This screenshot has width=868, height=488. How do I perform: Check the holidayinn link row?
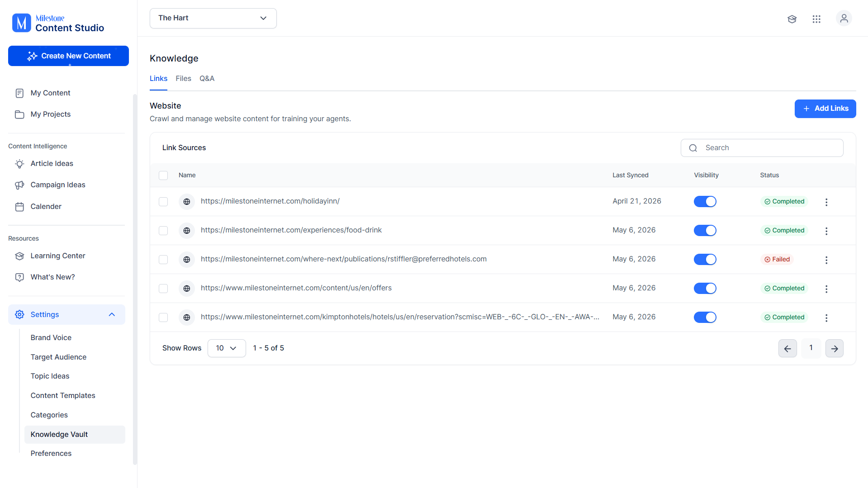pyautogui.click(x=163, y=202)
